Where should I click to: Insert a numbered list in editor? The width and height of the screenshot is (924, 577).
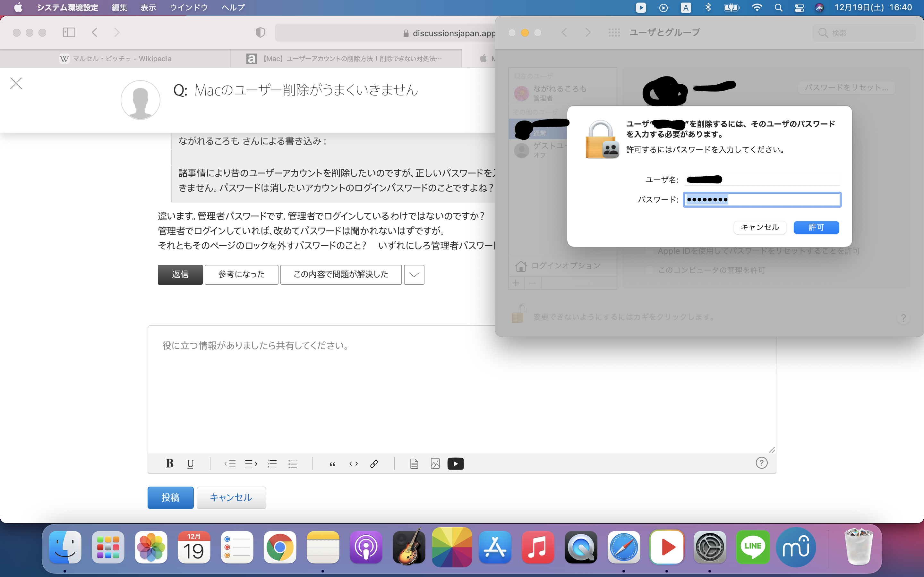pos(272,464)
